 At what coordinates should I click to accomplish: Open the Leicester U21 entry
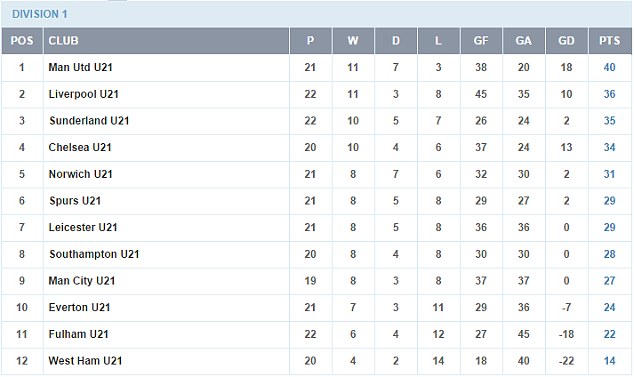(83, 228)
